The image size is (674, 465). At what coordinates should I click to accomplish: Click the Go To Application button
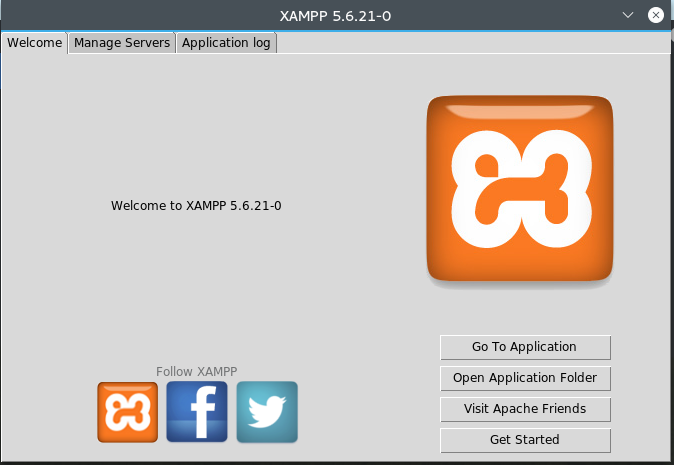(x=525, y=347)
